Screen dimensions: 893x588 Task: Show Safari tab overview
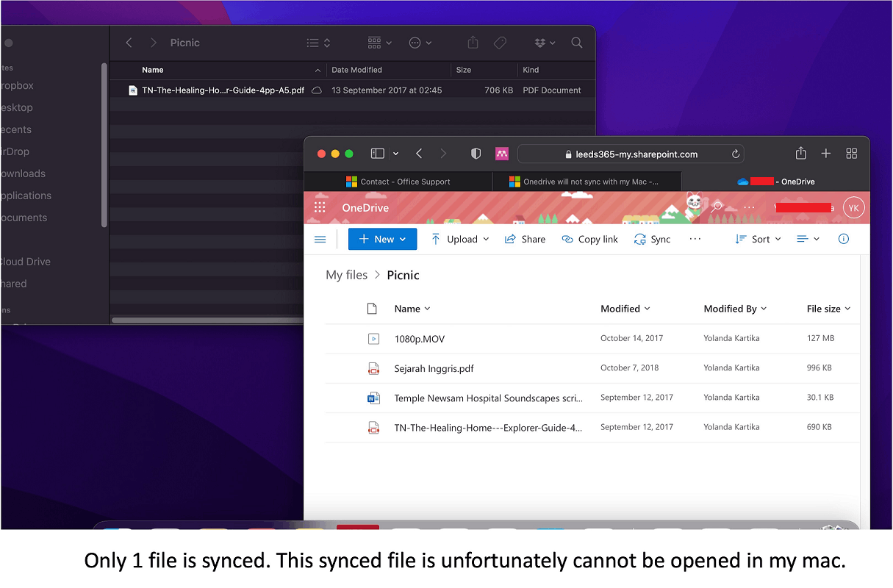tap(852, 153)
